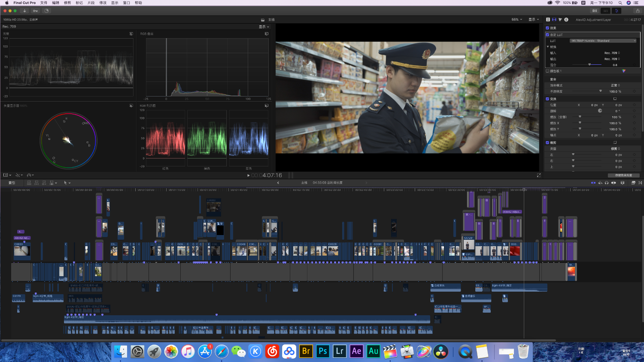Open Adobe After Effects from the Dock
Image resolution: width=644 pixels, height=362 pixels.
click(x=356, y=352)
